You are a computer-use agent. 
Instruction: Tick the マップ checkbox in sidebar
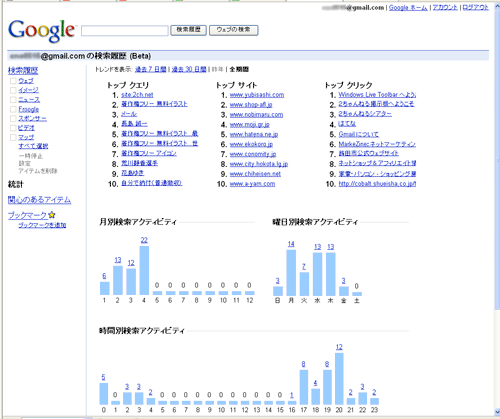point(13,137)
